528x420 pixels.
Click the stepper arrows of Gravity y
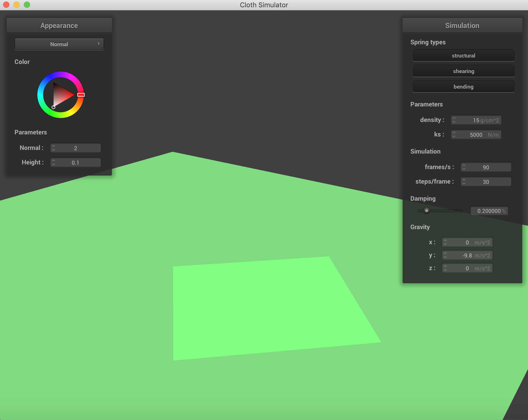tap(445, 255)
